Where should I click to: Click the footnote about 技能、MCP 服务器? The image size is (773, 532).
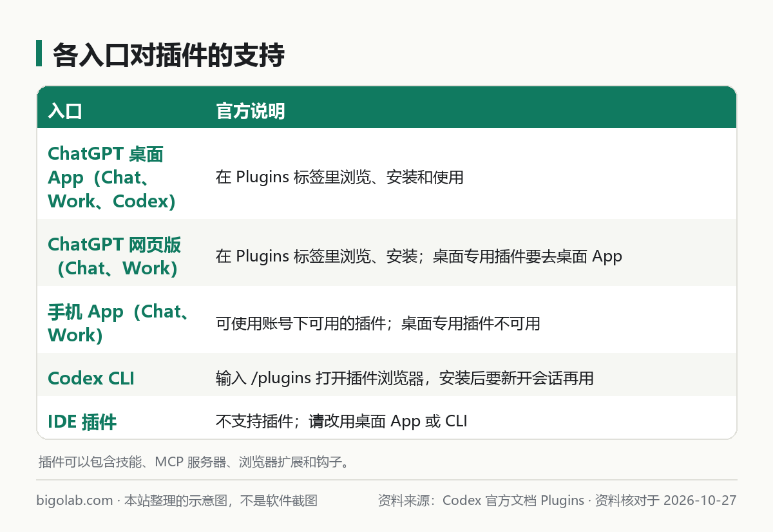pos(194,462)
